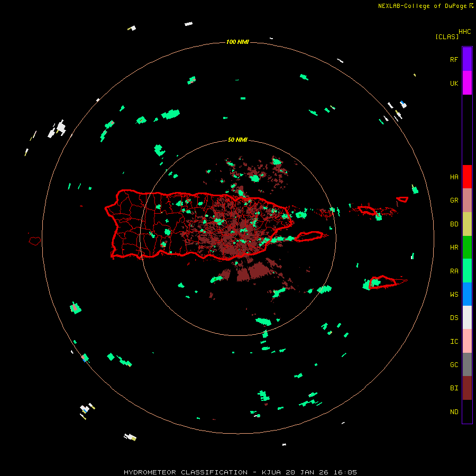Screen dimensions: 476x476
Task: Click the WS blue legend swatch
Action: (x=467, y=294)
